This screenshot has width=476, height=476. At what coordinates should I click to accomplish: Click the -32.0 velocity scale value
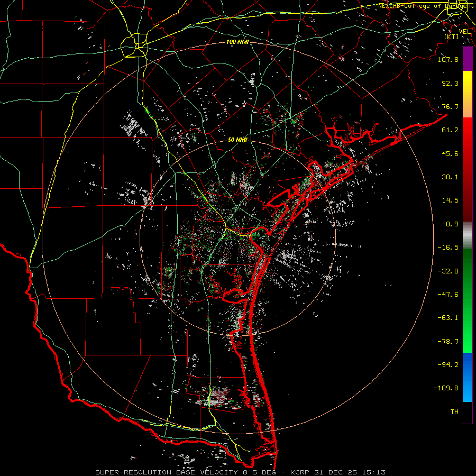[448, 271]
